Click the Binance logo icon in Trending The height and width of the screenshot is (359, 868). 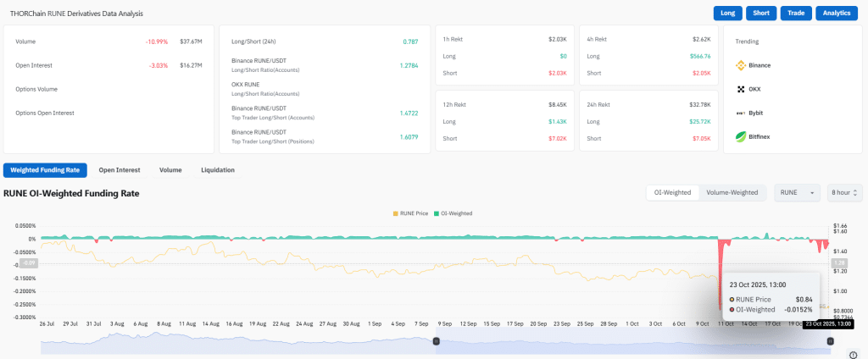click(740, 64)
